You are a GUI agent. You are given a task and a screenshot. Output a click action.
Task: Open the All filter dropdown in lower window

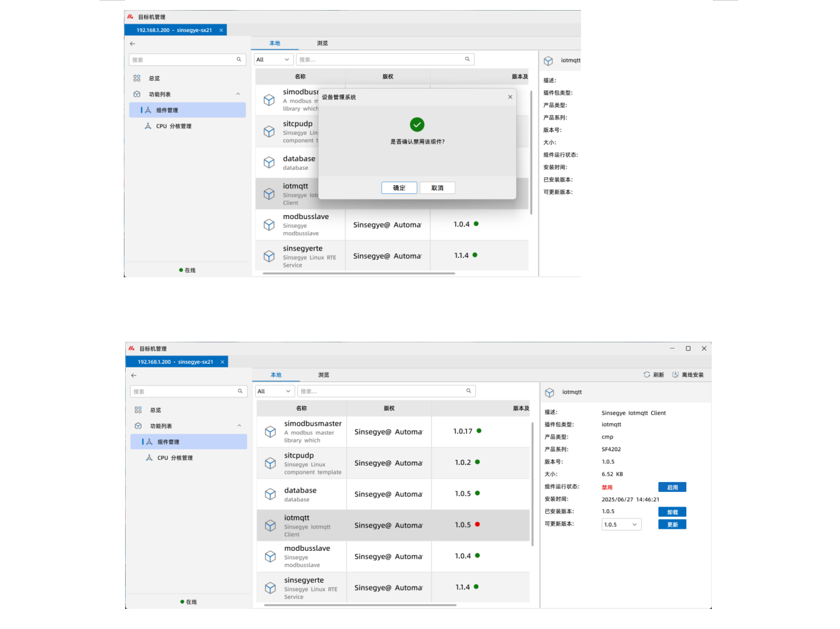coord(274,391)
